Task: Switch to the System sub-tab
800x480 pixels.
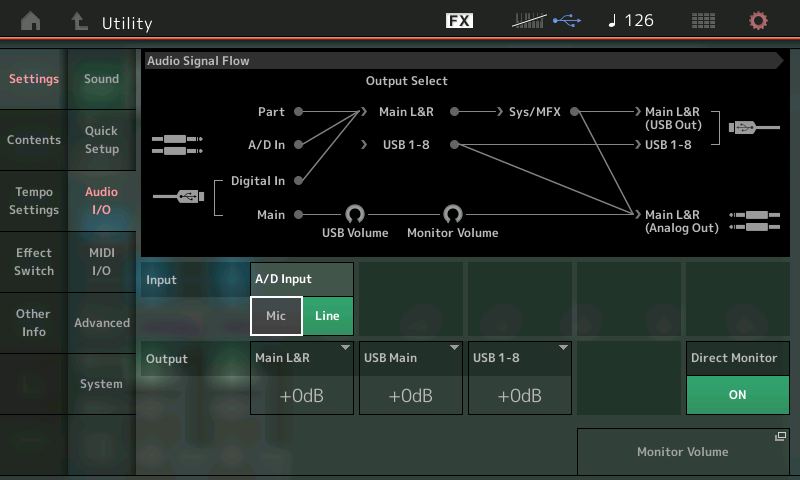Action: click(x=102, y=384)
